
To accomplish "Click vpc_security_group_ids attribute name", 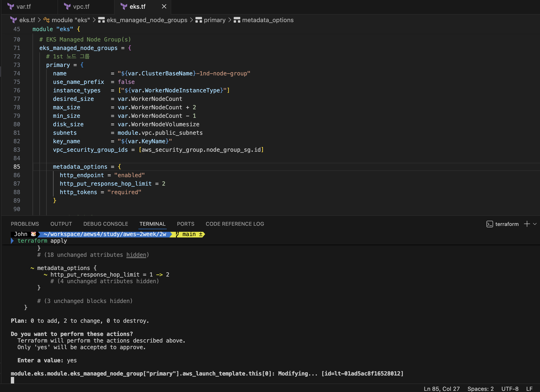I will click(x=90, y=150).
